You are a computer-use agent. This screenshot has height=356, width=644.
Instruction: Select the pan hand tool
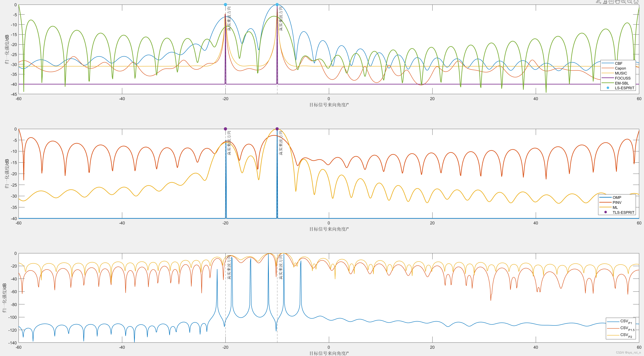[x=618, y=2]
